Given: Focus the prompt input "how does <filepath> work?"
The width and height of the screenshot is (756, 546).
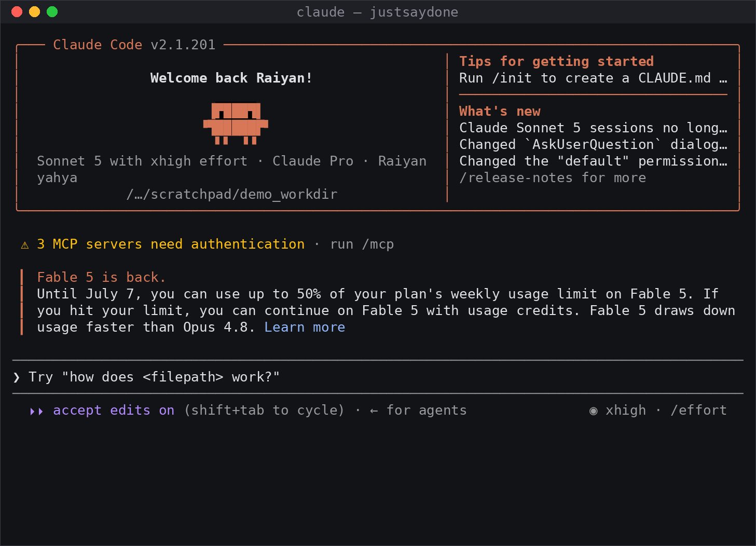Looking at the screenshot, I should tap(378, 377).
